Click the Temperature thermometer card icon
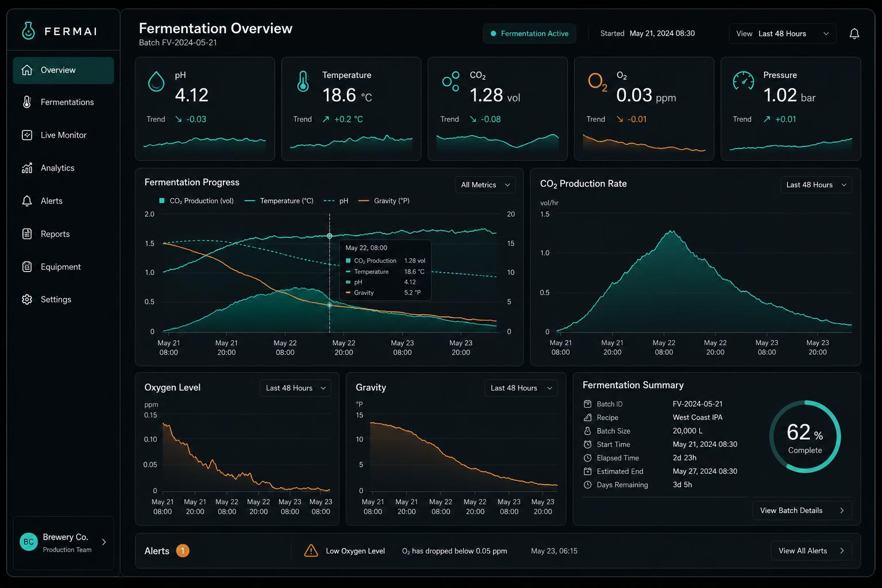882x588 pixels. coord(303,82)
